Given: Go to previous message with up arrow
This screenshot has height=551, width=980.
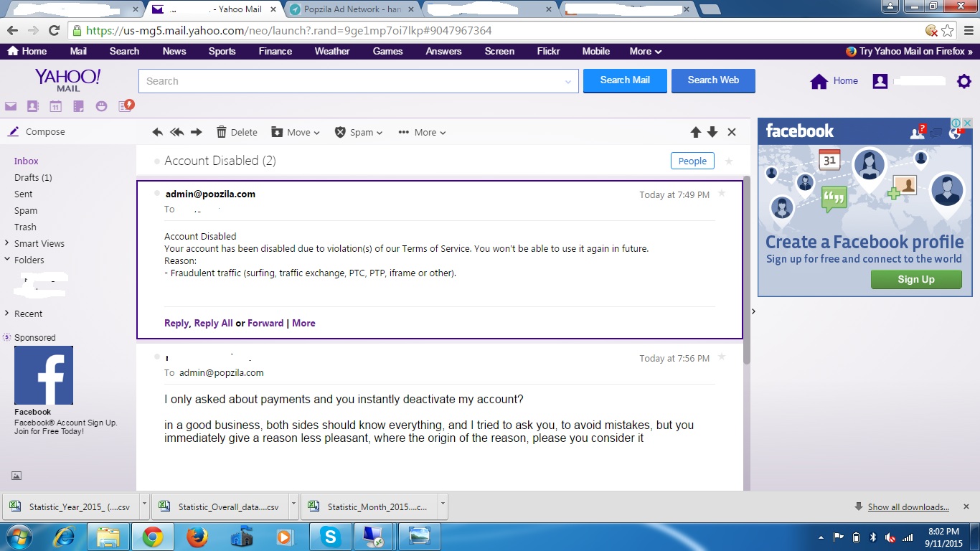Looking at the screenshot, I should tap(696, 132).
